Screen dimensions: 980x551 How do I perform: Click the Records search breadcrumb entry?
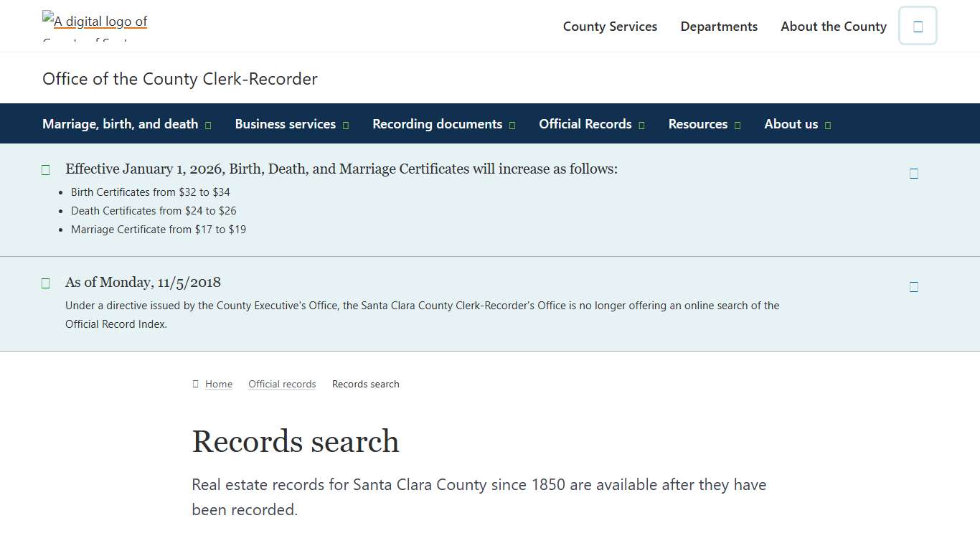tap(365, 384)
